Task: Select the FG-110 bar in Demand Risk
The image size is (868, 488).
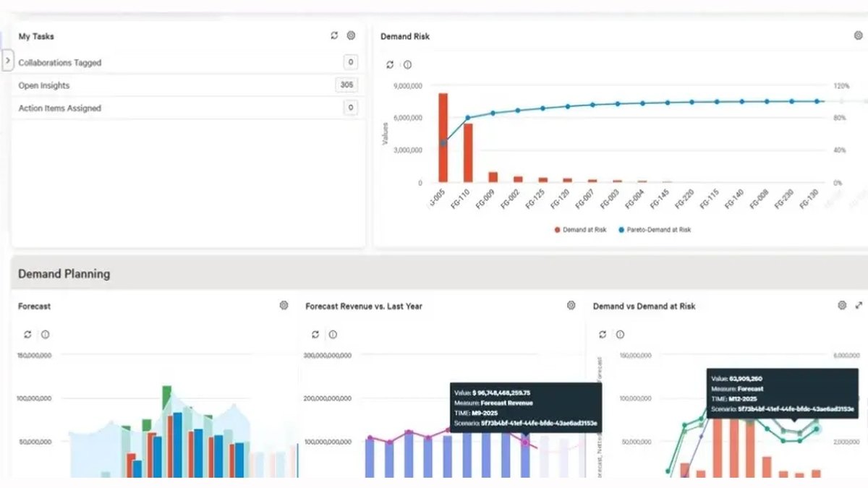Action: (468, 153)
